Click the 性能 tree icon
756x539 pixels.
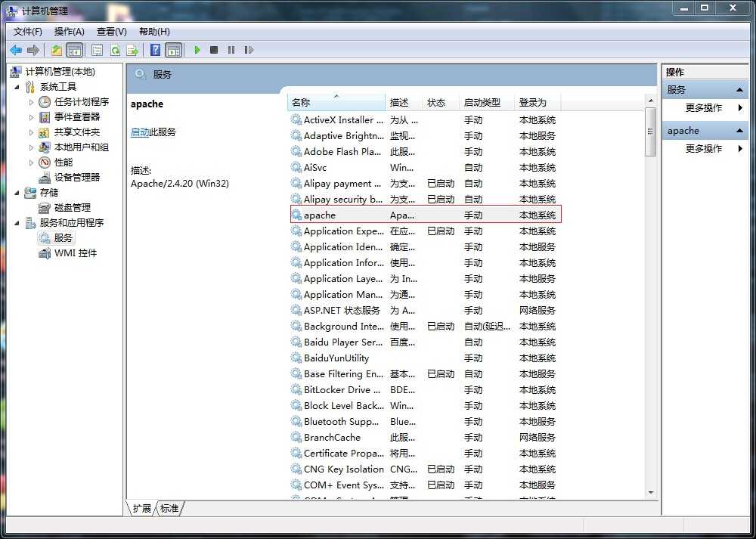point(45,163)
